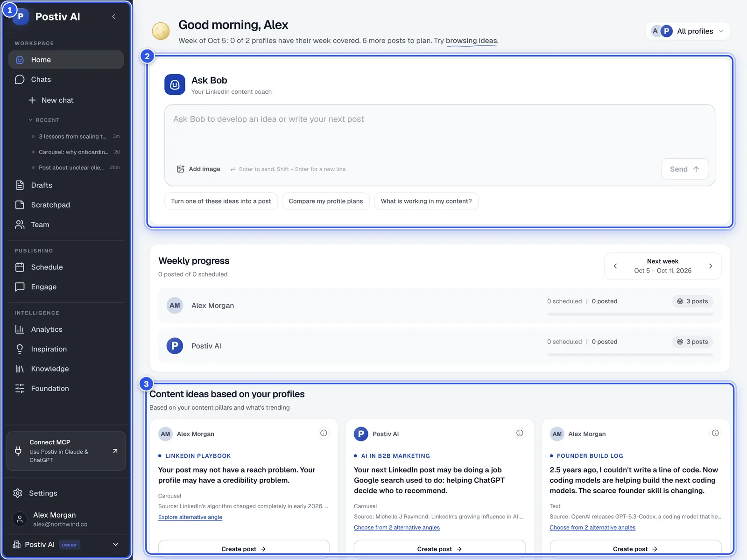
Task: Open Chats in the sidebar
Action: pos(66,79)
